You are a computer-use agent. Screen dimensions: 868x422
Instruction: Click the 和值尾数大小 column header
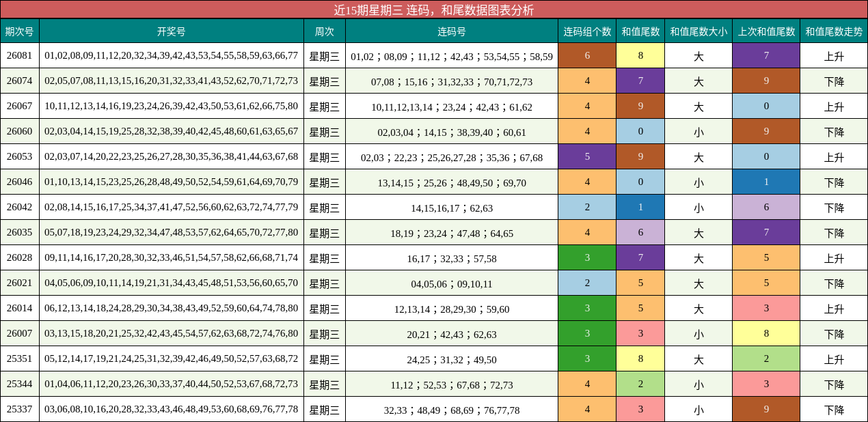coord(698,31)
